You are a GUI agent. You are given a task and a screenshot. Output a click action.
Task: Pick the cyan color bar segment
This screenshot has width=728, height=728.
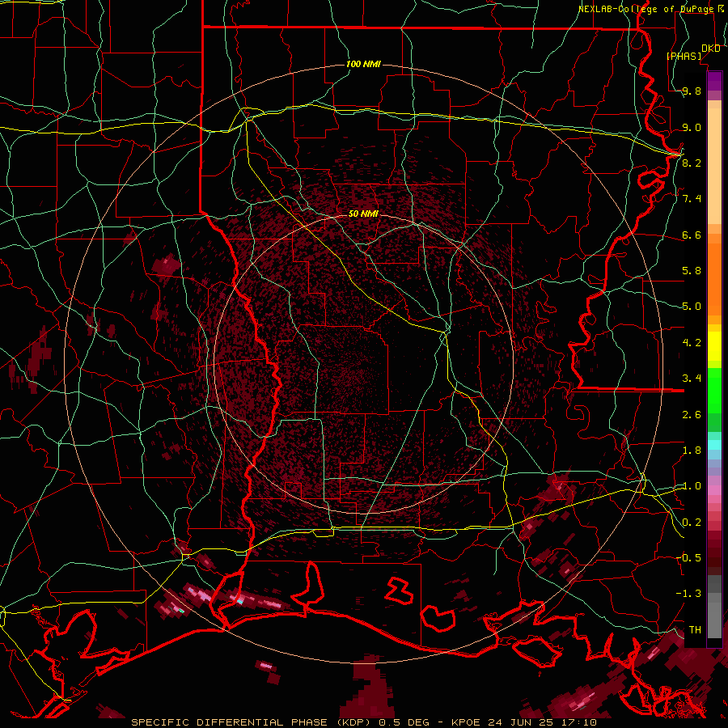(x=714, y=445)
